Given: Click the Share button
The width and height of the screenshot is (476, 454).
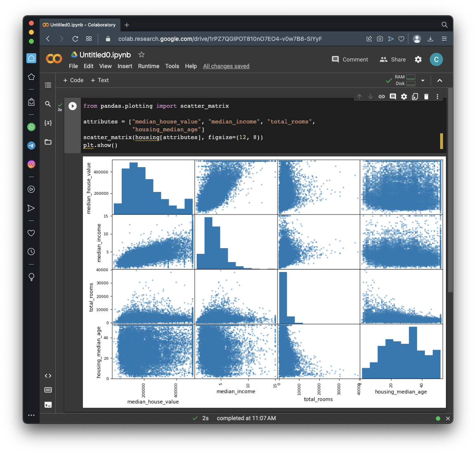Looking at the screenshot, I should coord(393,59).
